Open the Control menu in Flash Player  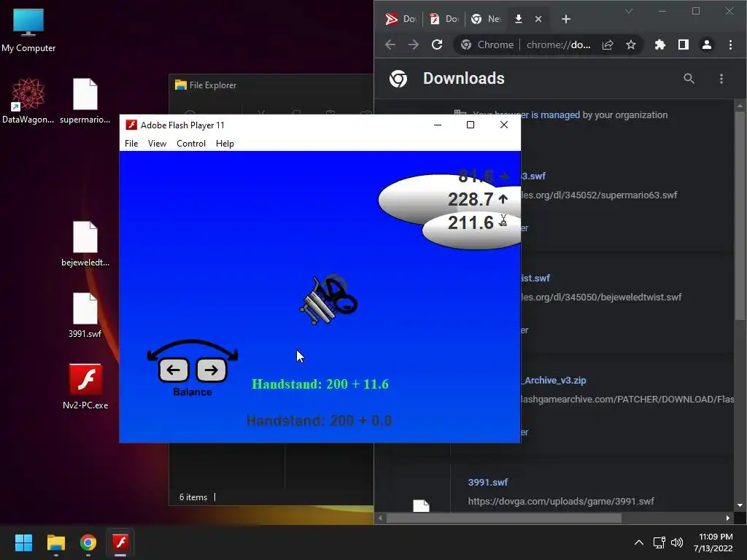[x=191, y=144]
